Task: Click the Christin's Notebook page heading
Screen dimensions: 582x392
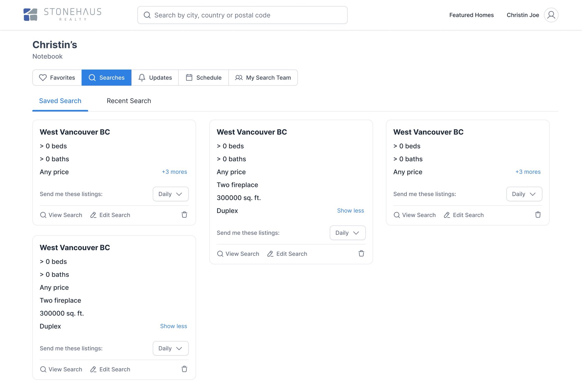Action: click(55, 49)
